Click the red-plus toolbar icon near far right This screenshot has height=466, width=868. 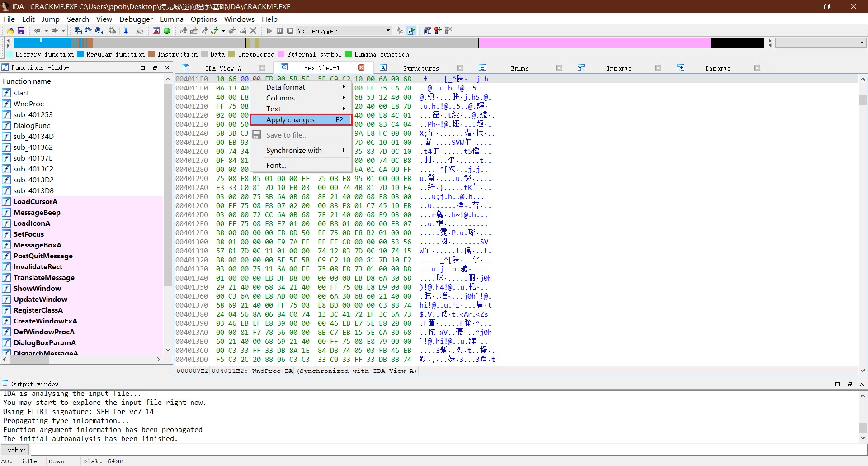[x=438, y=31]
